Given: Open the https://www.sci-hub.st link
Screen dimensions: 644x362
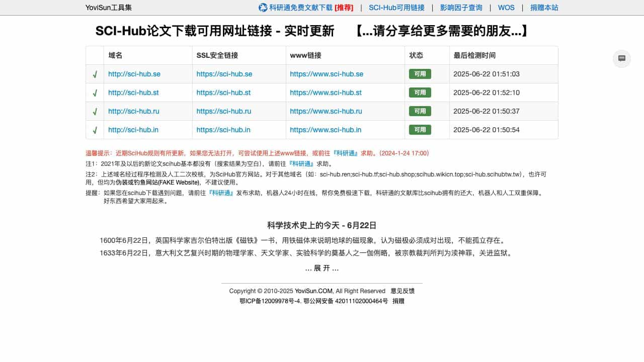Looking at the screenshot, I should pyautogui.click(x=326, y=93).
